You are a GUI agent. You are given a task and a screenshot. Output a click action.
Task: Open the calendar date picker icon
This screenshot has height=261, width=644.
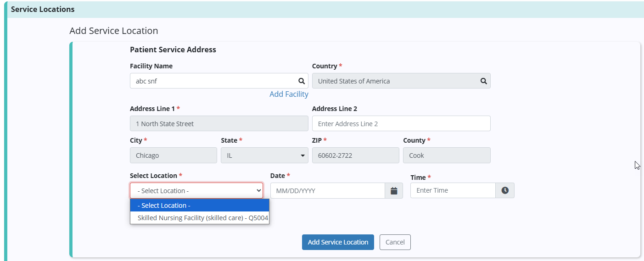[394, 191]
